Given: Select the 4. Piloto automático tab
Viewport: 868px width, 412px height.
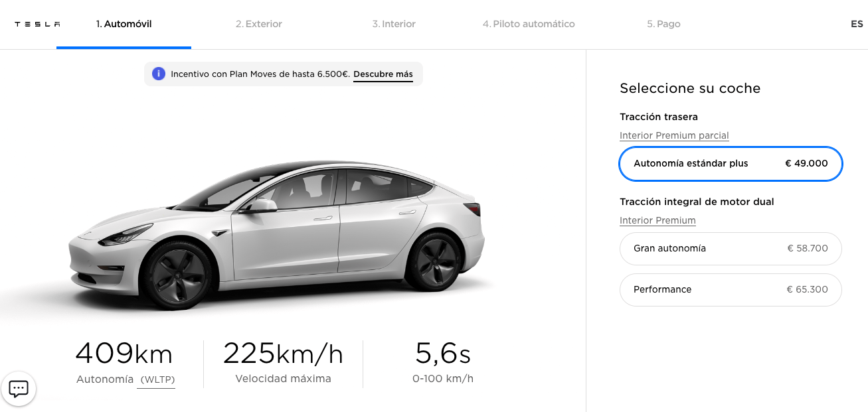Looking at the screenshot, I should [x=529, y=24].
